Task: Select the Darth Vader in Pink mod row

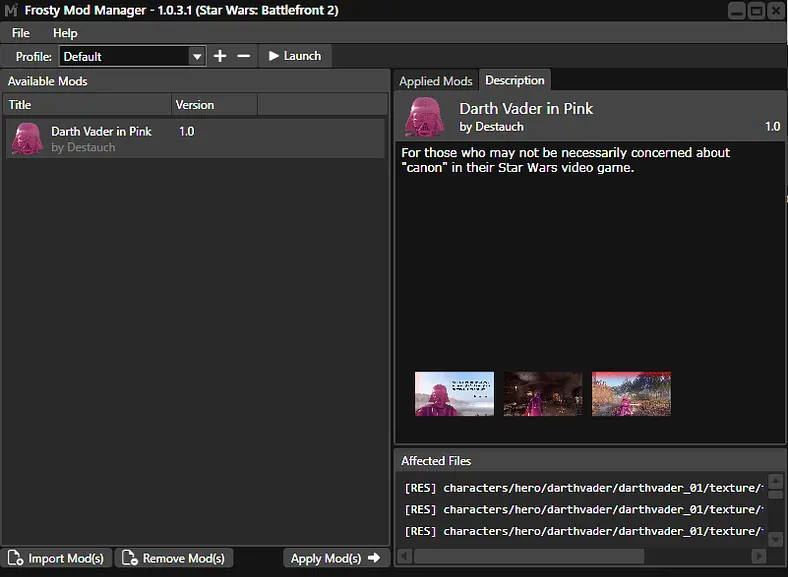Action: pos(195,138)
